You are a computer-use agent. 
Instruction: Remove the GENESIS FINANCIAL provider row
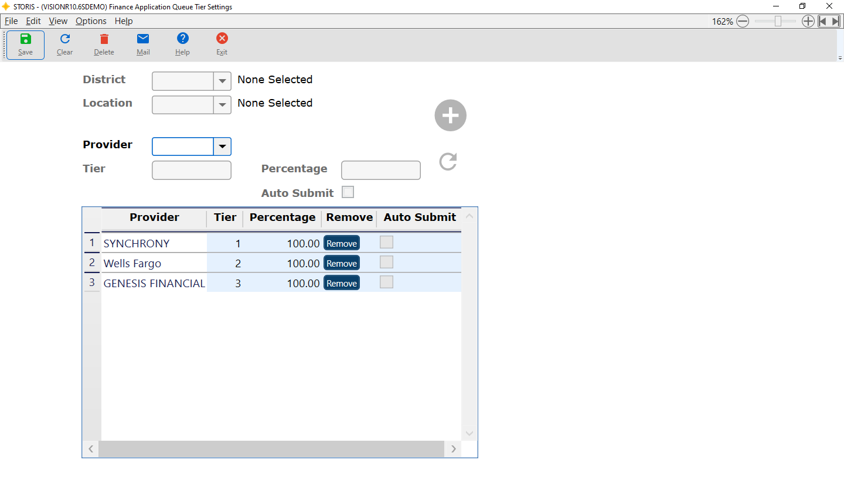tap(342, 283)
